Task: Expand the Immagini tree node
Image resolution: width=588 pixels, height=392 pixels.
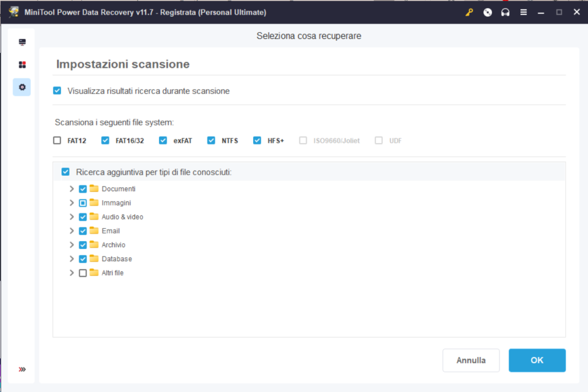Action: pyautogui.click(x=72, y=203)
